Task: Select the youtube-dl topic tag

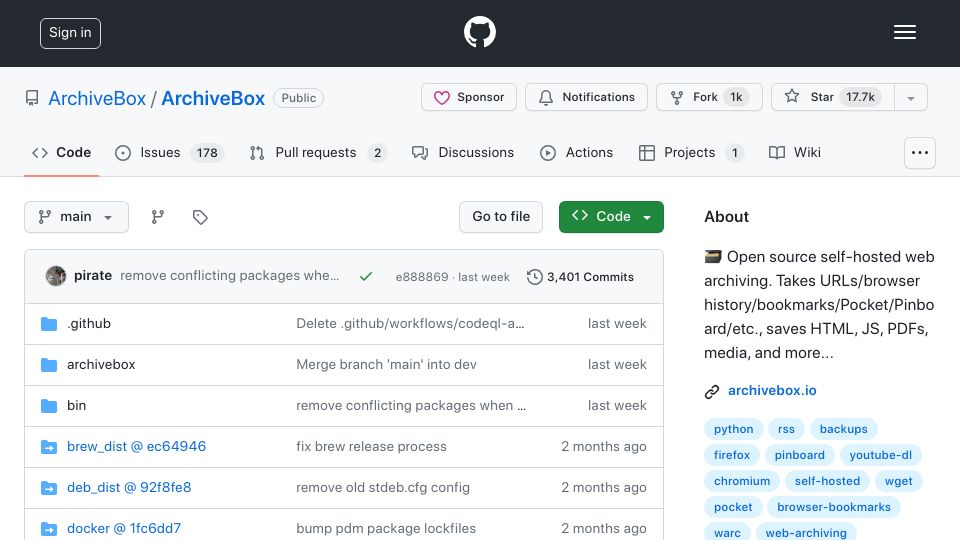Action: 880,455
